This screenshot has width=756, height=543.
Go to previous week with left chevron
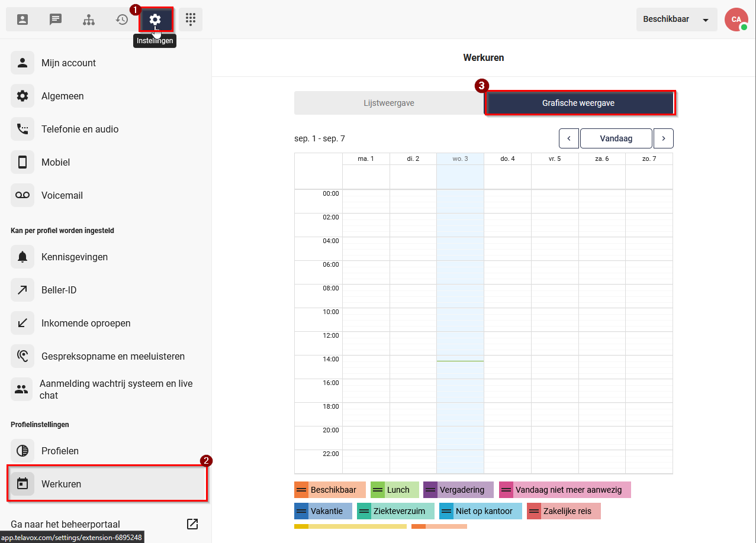[x=569, y=138]
